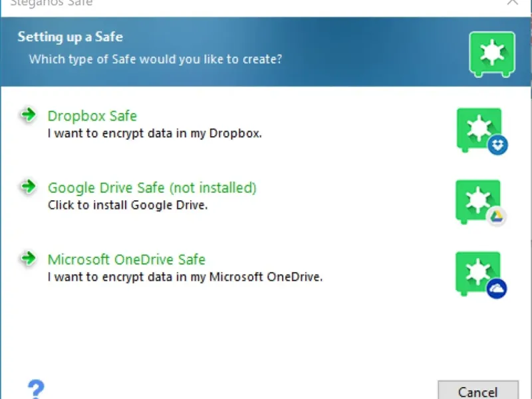The height and width of the screenshot is (399, 532).
Task: Select the Microsoft OneDrive Safe option
Action: pos(126,259)
